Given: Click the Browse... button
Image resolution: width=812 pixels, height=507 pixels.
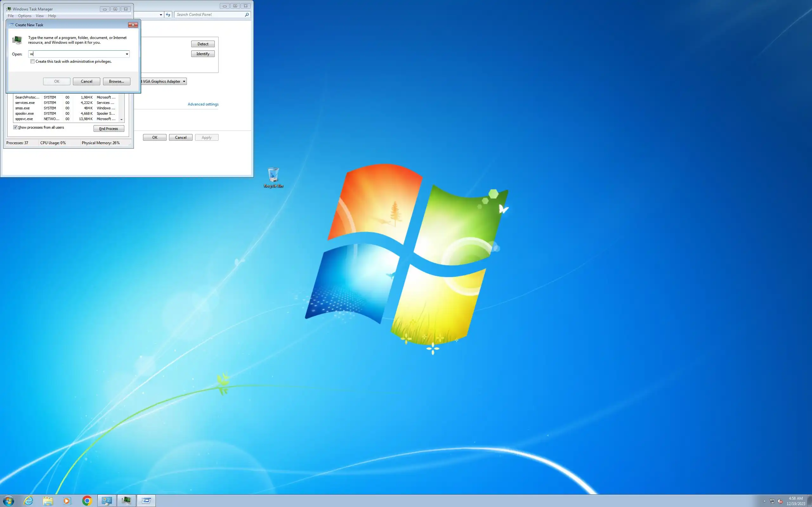Looking at the screenshot, I should [x=116, y=81].
